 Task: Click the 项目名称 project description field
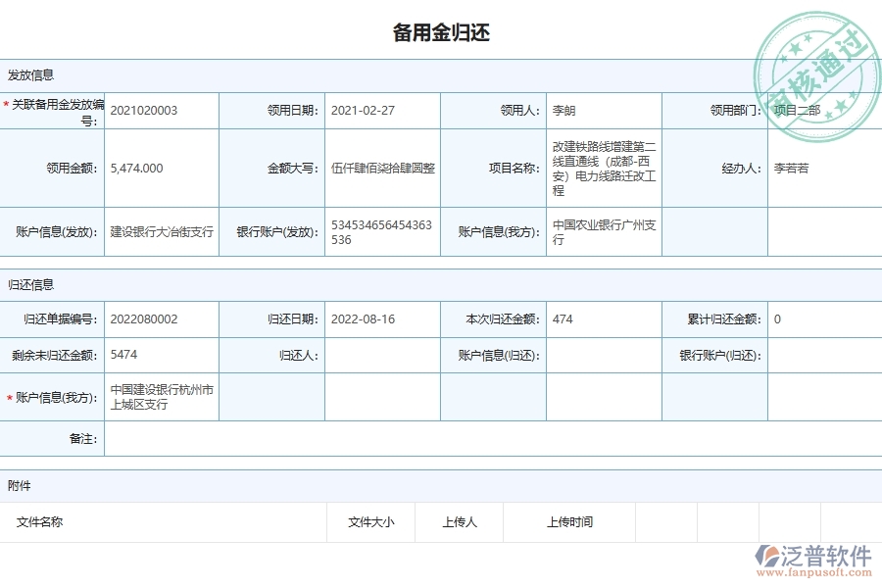(x=601, y=167)
